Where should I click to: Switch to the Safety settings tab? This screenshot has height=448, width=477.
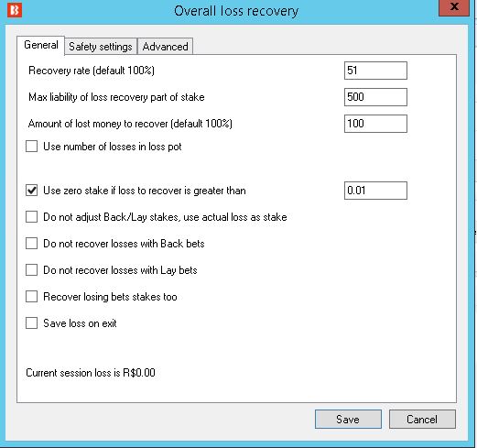coord(101,47)
